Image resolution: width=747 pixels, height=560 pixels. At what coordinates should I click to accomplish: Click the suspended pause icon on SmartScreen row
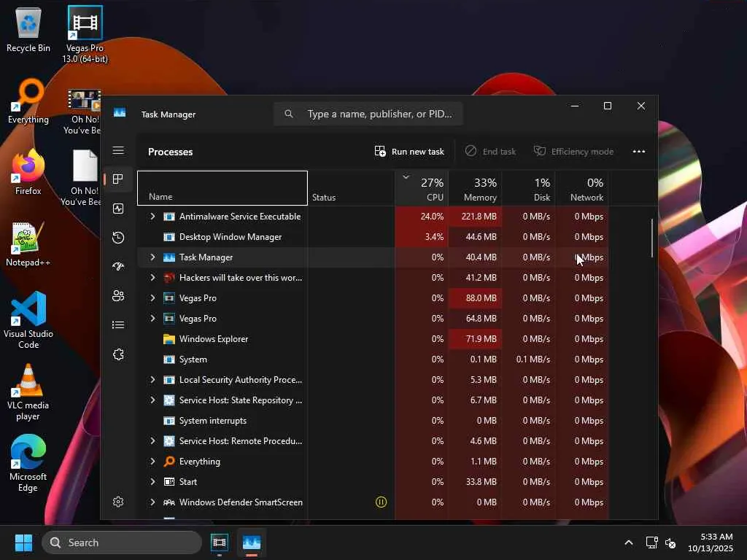381,502
